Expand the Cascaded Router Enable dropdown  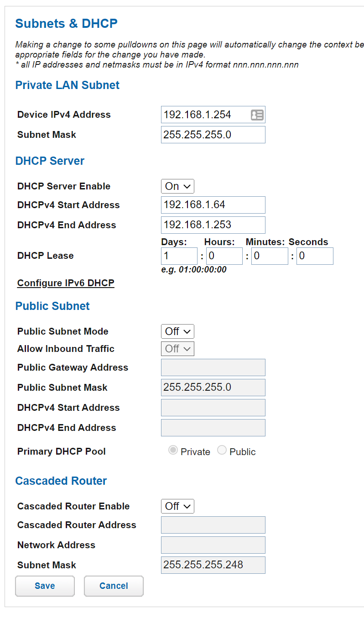click(177, 506)
